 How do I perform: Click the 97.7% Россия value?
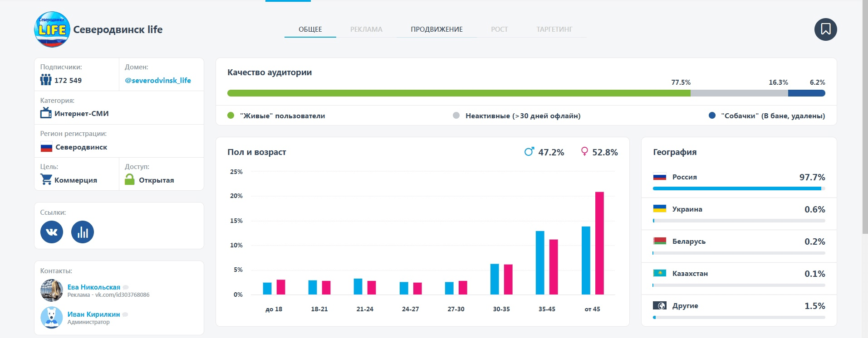coord(812,177)
